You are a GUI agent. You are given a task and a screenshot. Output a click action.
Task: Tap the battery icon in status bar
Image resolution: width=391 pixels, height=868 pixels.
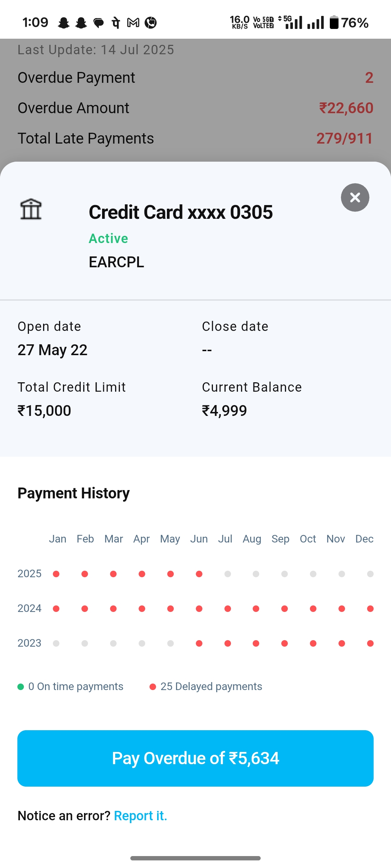coord(334,22)
